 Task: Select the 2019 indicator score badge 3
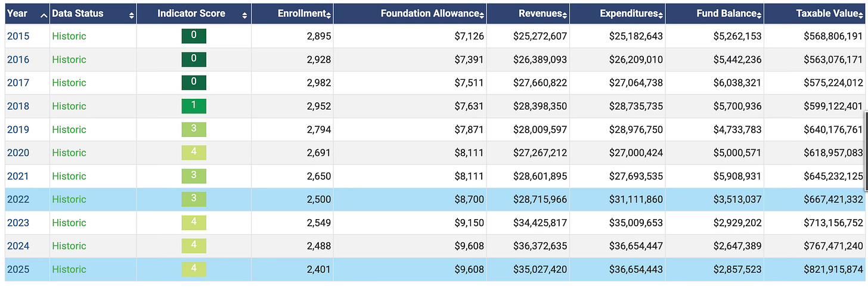click(x=194, y=129)
